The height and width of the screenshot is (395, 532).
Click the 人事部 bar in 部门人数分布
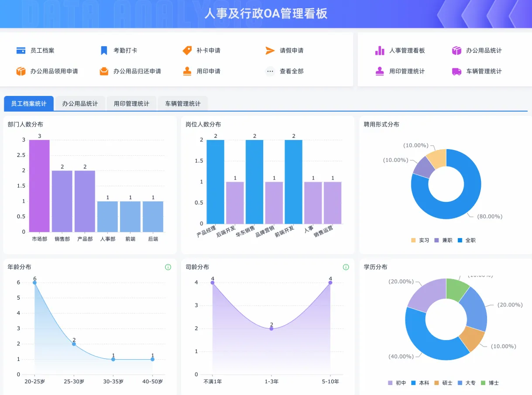[107, 217]
